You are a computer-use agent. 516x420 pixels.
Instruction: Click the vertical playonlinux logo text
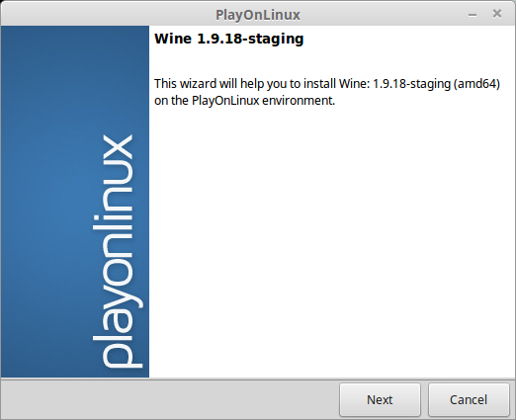(x=117, y=251)
